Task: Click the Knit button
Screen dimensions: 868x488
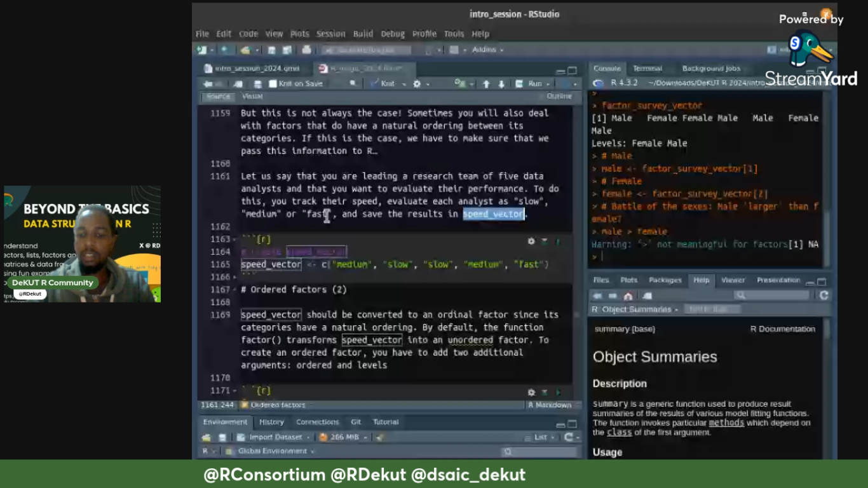Action: [383, 83]
